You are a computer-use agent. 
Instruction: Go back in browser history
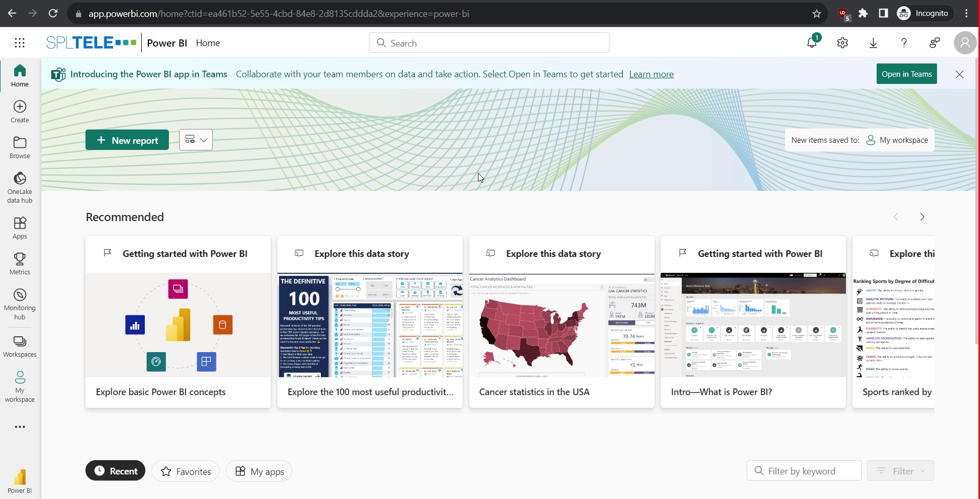[12, 13]
